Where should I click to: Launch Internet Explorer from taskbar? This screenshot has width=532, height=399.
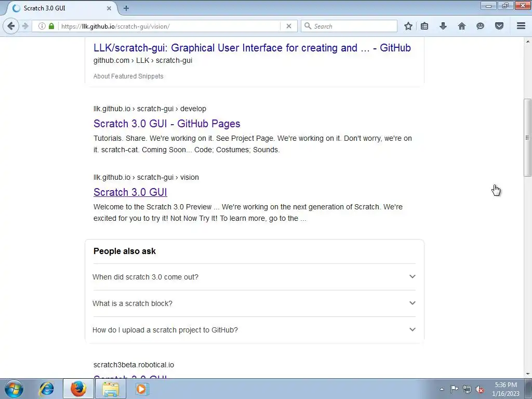(46, 389)
